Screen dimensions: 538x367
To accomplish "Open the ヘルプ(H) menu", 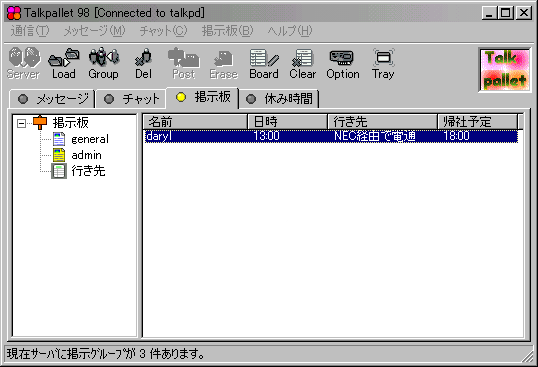I will point(290,31).
